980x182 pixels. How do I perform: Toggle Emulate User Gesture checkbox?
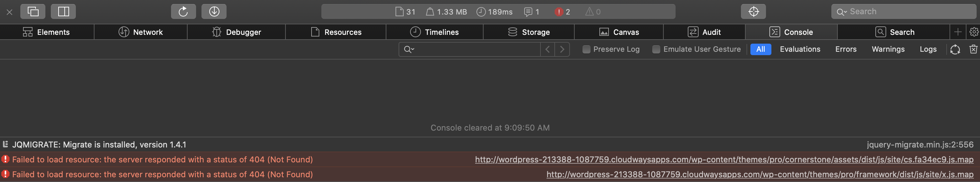[656, 49]
